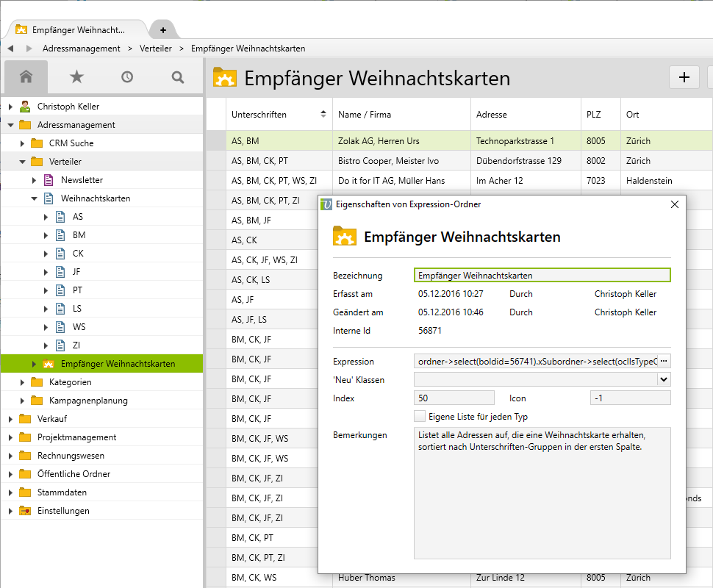Open the Favorites star tab

pyautogui.click(x=76, y=76)
